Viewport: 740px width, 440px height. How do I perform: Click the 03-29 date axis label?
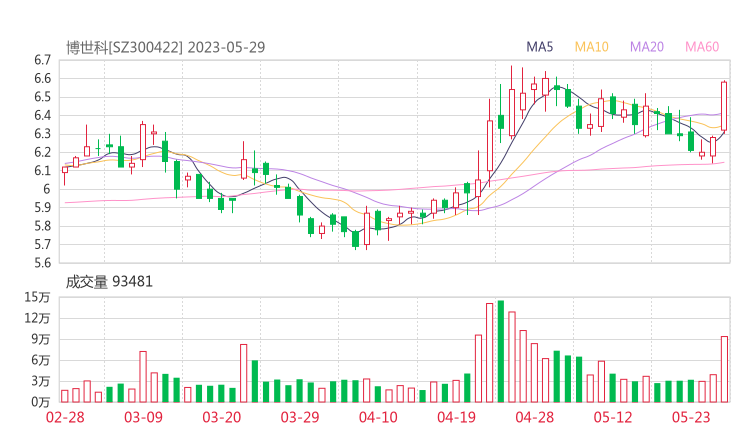pos(300,417)
